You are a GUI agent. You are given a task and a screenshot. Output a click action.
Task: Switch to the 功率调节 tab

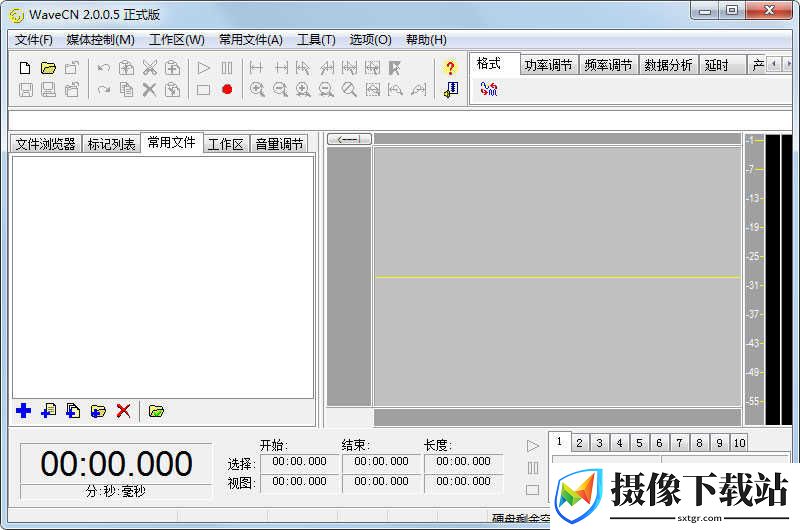pyautogui.click(x=548, y=65)
